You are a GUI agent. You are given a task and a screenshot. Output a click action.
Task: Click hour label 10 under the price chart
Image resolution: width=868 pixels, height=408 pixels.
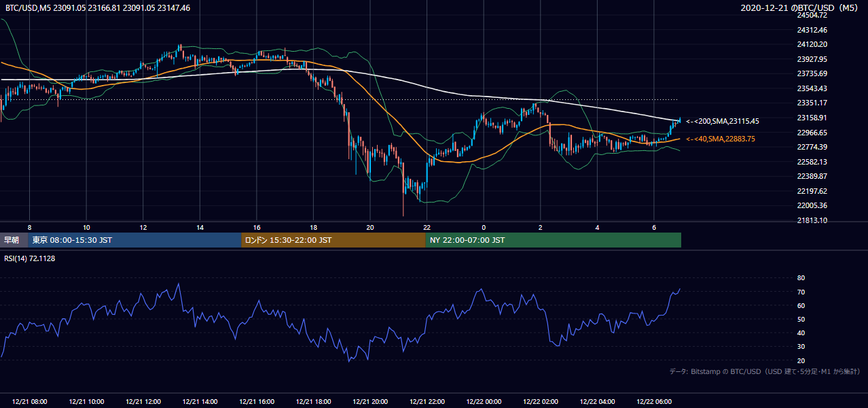click(x=86, y=227)
